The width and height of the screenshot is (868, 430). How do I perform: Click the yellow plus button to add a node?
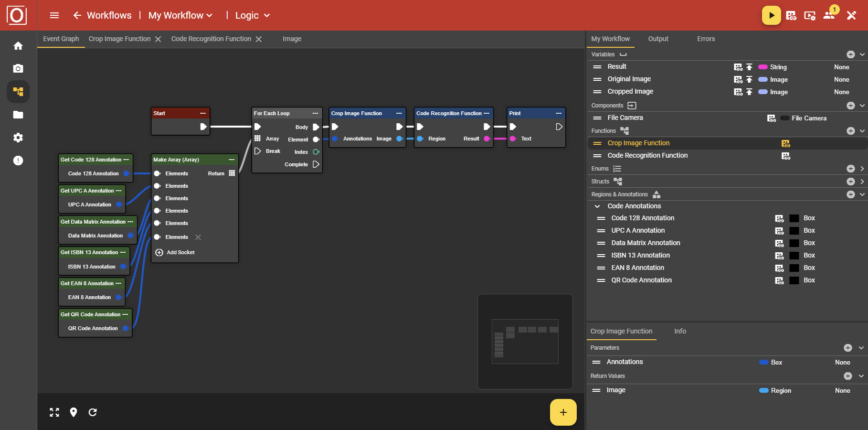563,412
